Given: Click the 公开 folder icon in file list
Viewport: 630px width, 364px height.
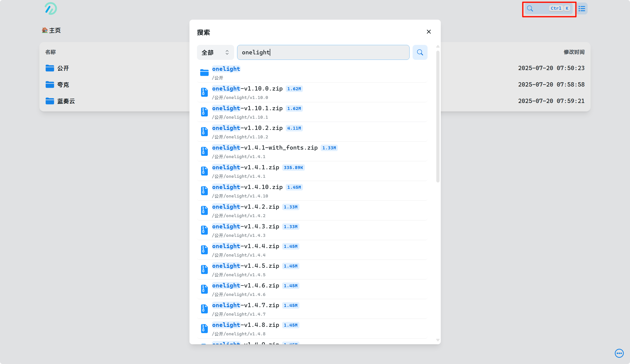Looking at the screenshot, I should point(50,68).
